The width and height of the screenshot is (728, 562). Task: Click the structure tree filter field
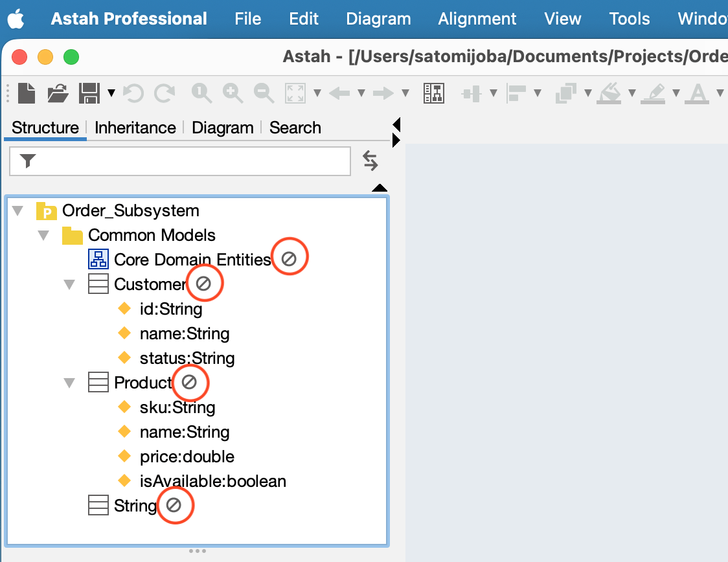click(x=180, y=161)
